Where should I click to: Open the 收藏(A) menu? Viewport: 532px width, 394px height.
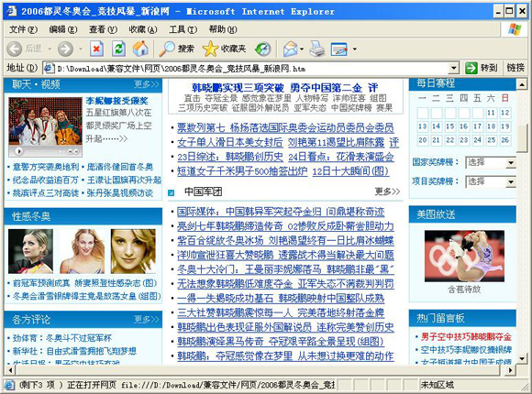point(143,30)
